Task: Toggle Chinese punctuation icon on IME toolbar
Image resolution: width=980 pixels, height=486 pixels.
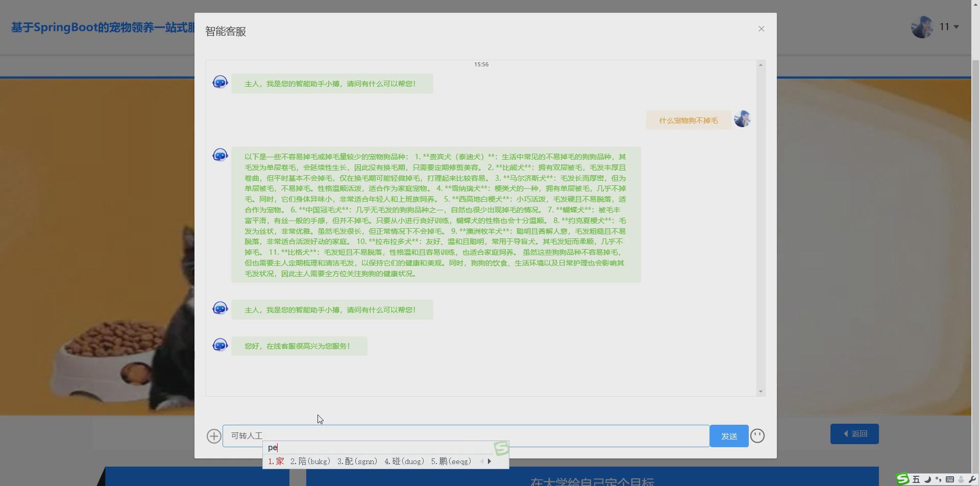Action: point(938,479)
